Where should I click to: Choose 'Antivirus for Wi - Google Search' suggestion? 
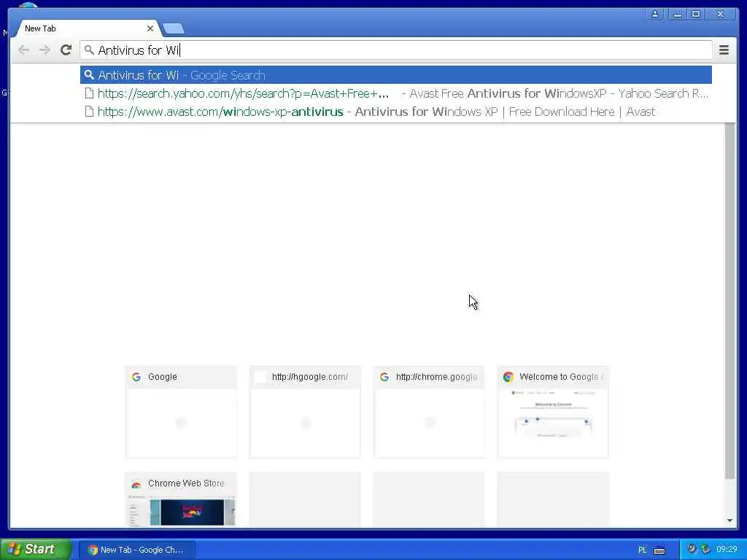click(x=396, y=75)
